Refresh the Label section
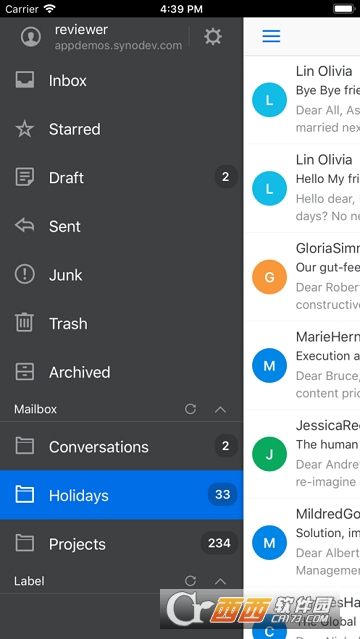The height and width of the screenshot is (639, 360). point(190,581)
